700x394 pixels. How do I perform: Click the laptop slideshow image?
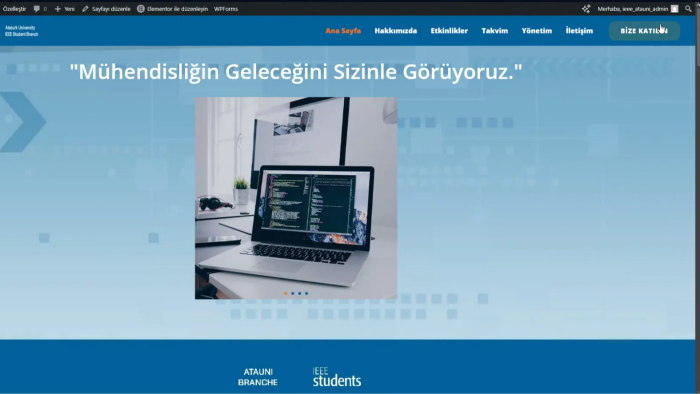[296, 198]
